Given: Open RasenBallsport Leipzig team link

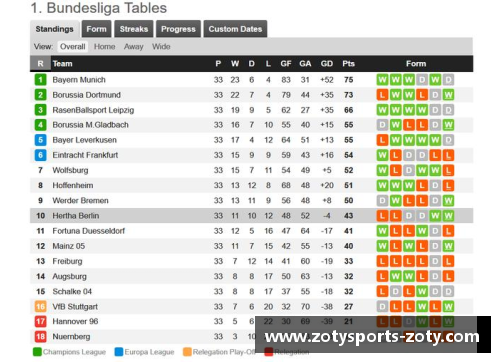Looking at the screenshot, I should point(93,110).
